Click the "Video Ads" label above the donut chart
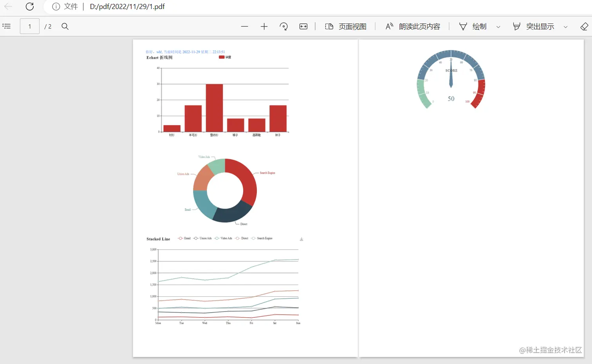This screenshot has height=364, width=592. pos(204,157)
